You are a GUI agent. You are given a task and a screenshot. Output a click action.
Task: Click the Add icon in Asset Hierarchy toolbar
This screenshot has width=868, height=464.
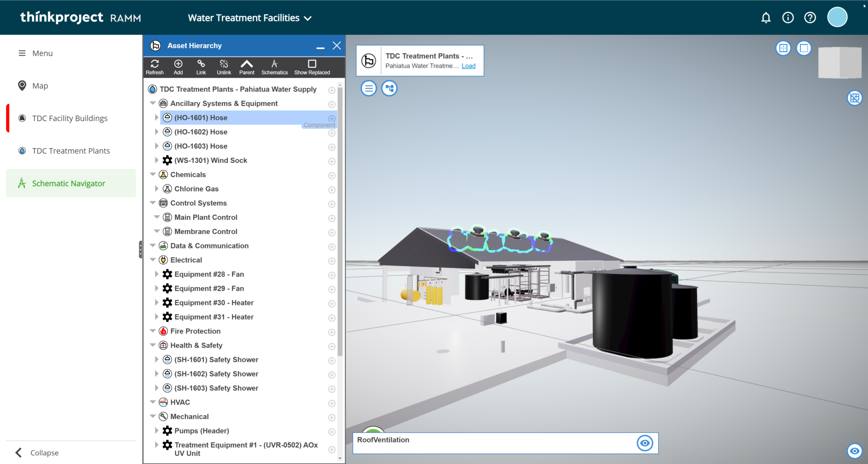coord(178,67)
